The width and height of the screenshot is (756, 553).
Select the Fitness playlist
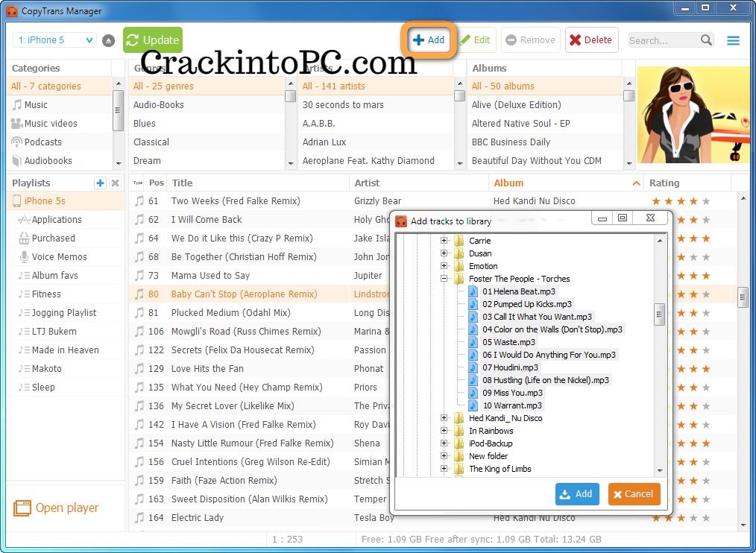click(66, 294)
